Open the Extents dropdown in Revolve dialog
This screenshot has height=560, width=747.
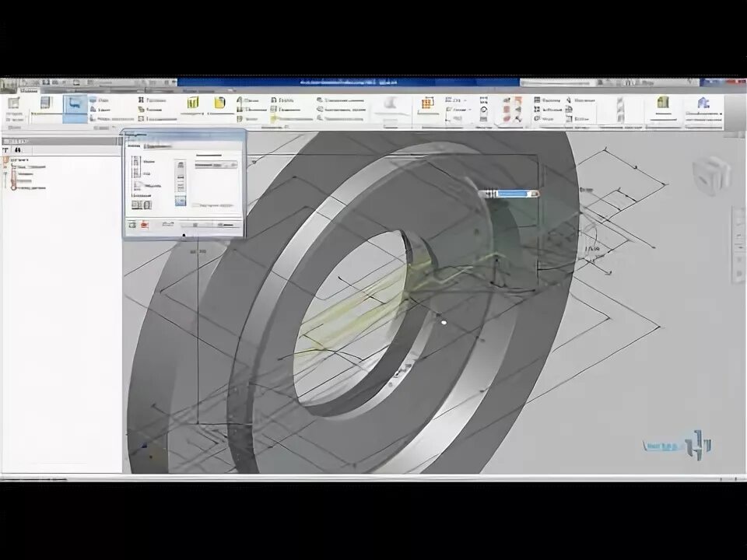pyautogui.click(x=216, y=165)
